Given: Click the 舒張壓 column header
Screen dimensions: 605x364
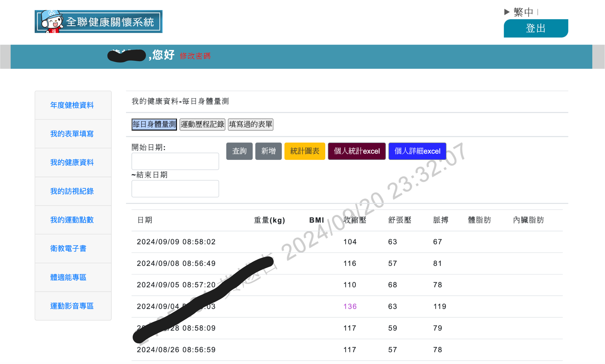Looking at the screenshot, I should coord(400,220).
